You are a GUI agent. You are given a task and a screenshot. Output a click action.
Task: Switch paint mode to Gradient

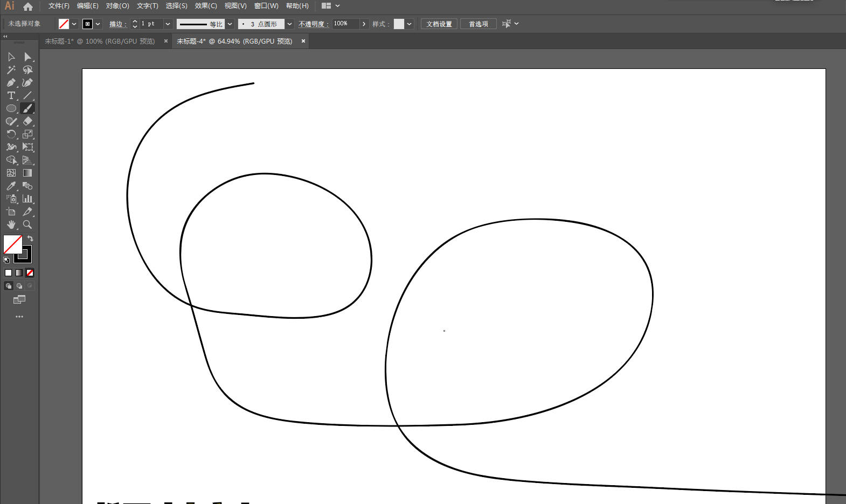pos(19,273)
